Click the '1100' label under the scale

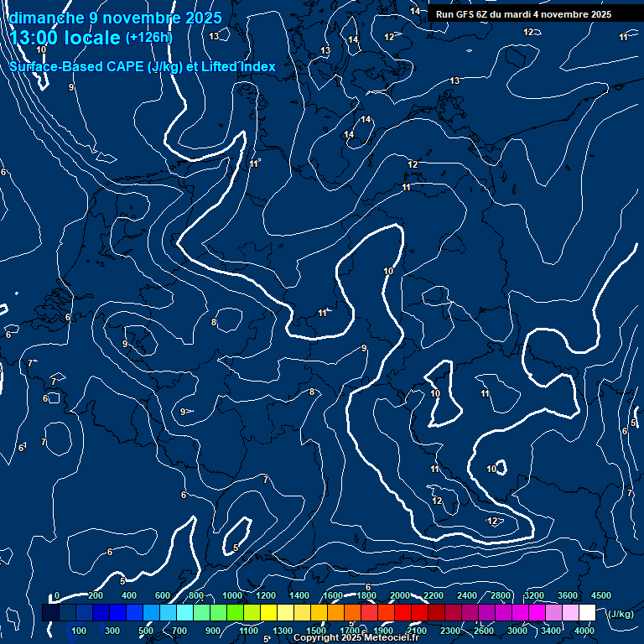click(x=248, y=631)
